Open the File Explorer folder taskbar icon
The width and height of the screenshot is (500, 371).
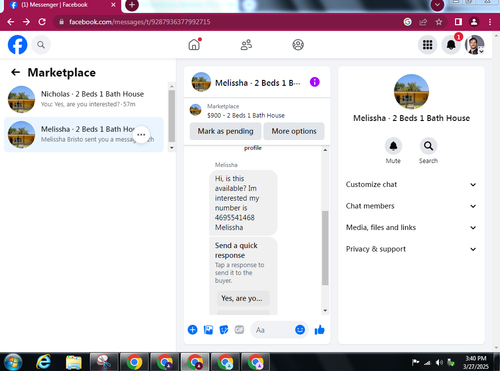tap(73, 363)
